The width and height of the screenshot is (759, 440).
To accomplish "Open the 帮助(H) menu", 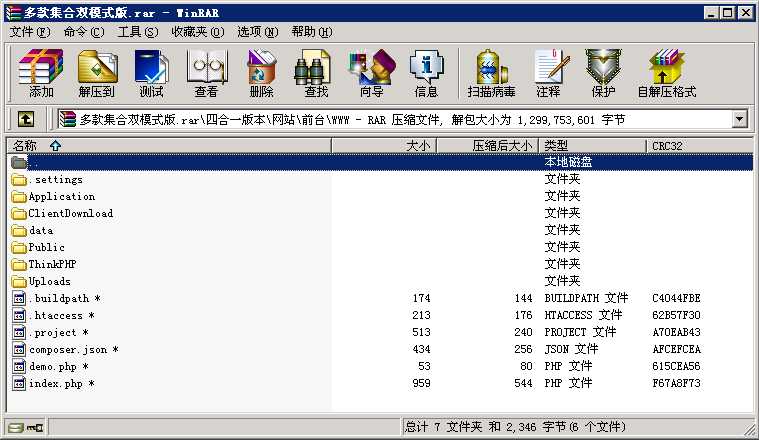I will tap(312, 32).
